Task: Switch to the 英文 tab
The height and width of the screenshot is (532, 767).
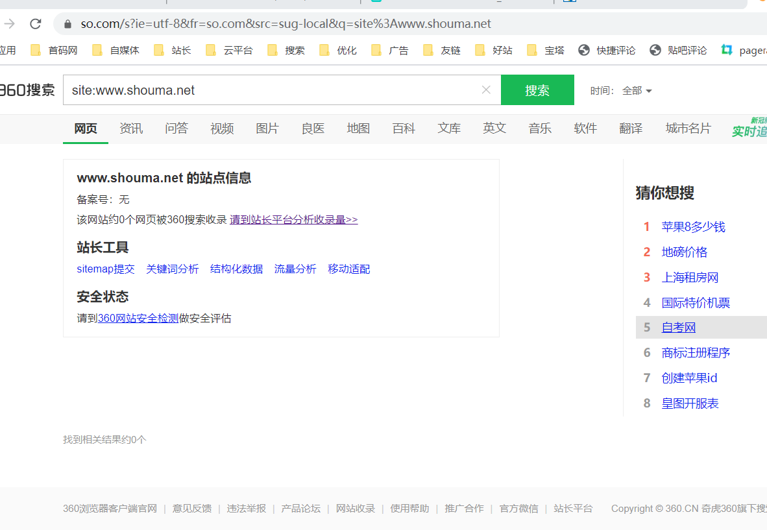Action: pyautogui.click(x=494, y=128)
